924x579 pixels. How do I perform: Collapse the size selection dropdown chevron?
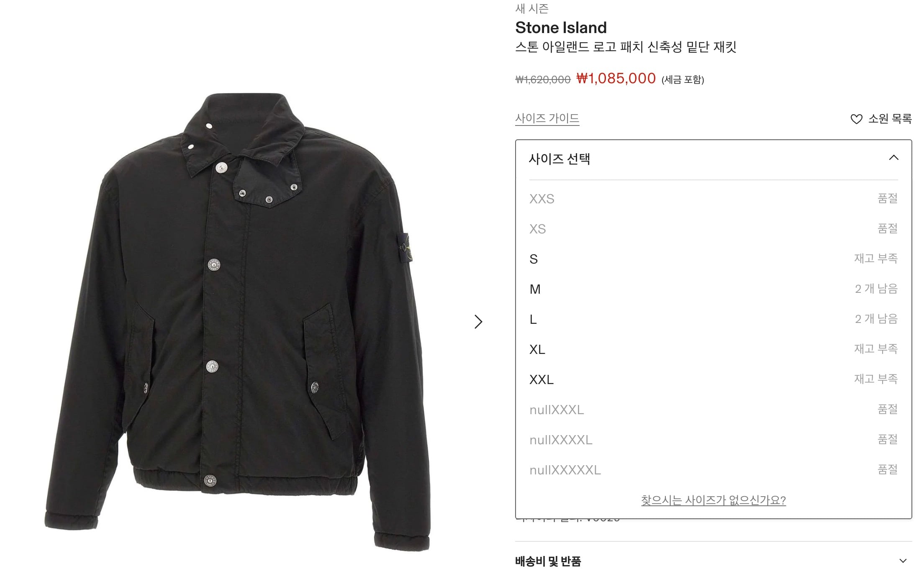tap(893, 158)
